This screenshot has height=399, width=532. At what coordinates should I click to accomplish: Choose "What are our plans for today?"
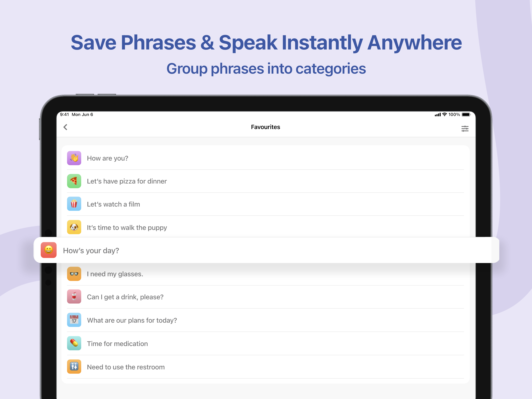(266, 320)
